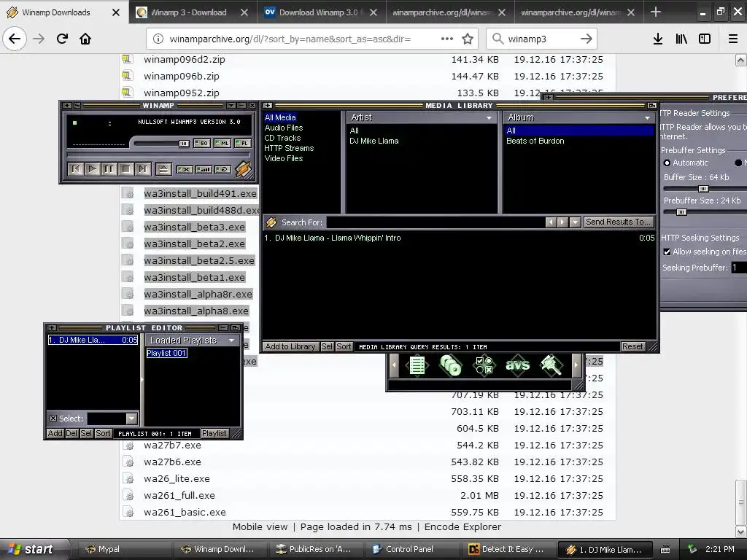
Task: Open the preferences checkbox icon in thinger
Action: click(484, 366)
